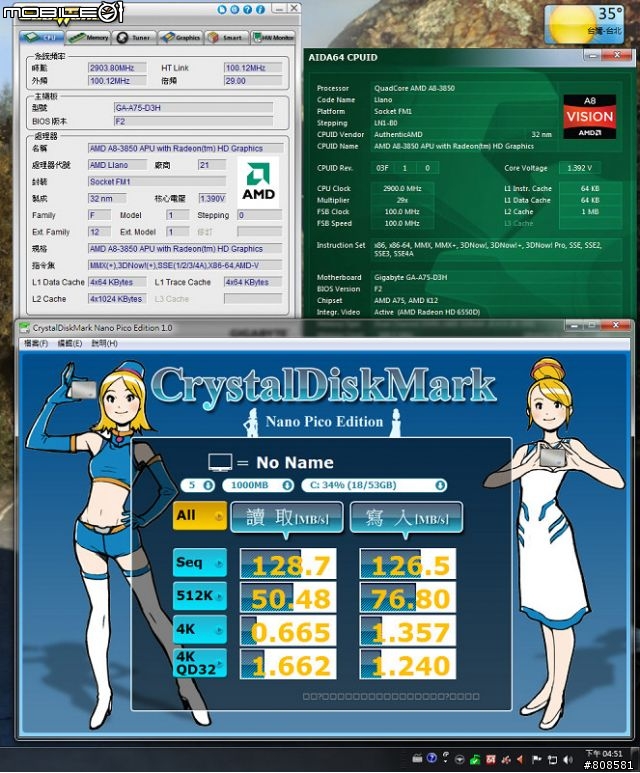Click the Socket FM1 package field
640x773 pixels.
pyautogui.click(x=157, y=181)
